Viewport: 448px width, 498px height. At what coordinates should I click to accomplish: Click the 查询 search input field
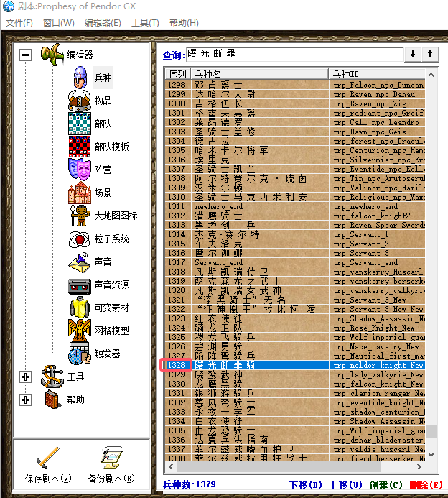point(295,54)
